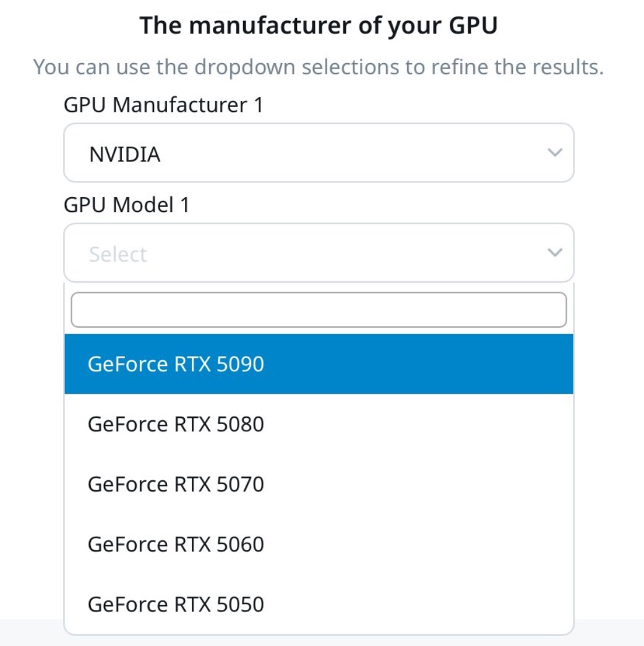Select the GeForce RTX 5060 entry
The width and height of the screenshot is (644, 646).
pyautogui.click(x=319, y=544)
